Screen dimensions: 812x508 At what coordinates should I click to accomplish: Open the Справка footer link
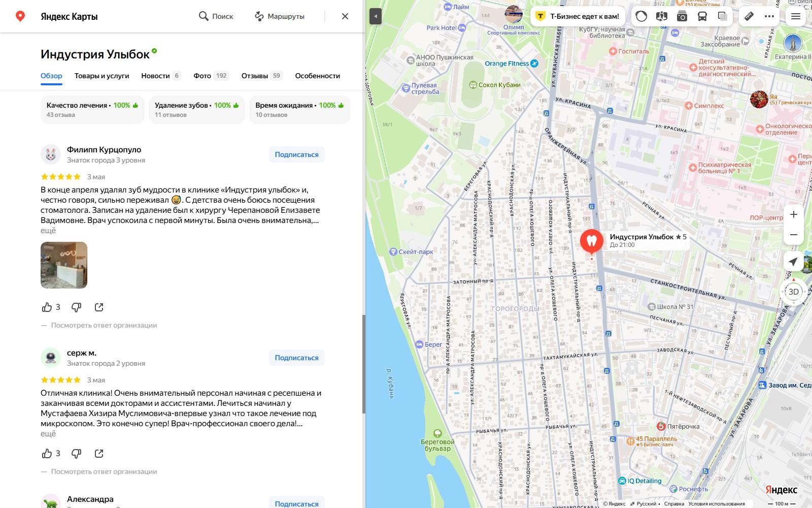click(x=674, y=504)
